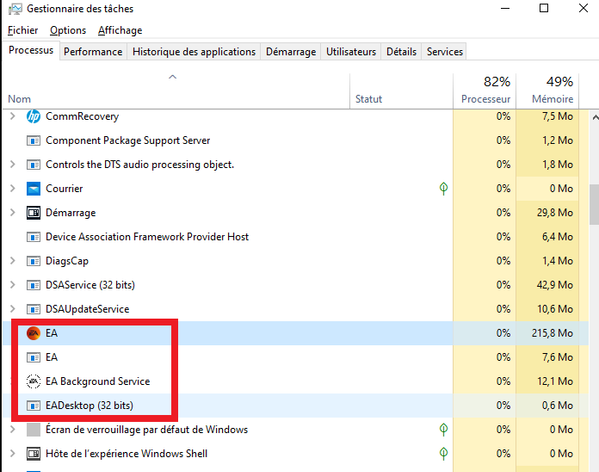Click the Écran de verrouillage gray icon
The height and width of the screenshot is (472, 599).
33,430
